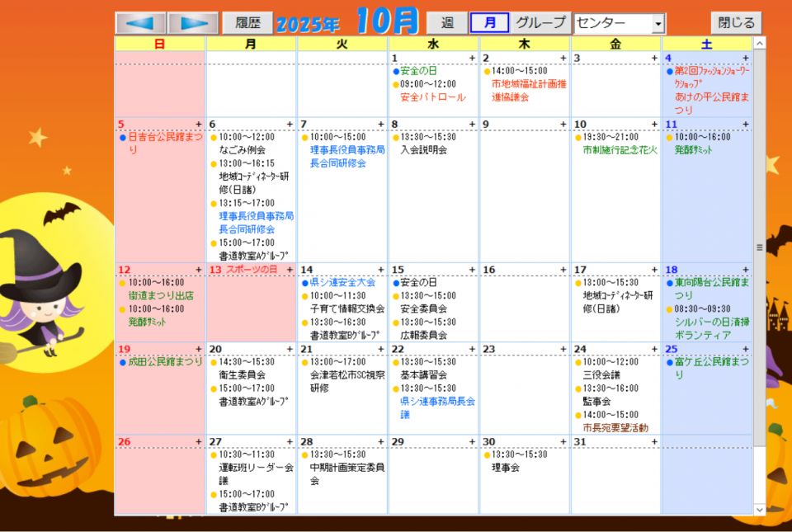Add an event on October 23 using plus
This screenshot has height=532, width=792.
(x=563, y=349)
